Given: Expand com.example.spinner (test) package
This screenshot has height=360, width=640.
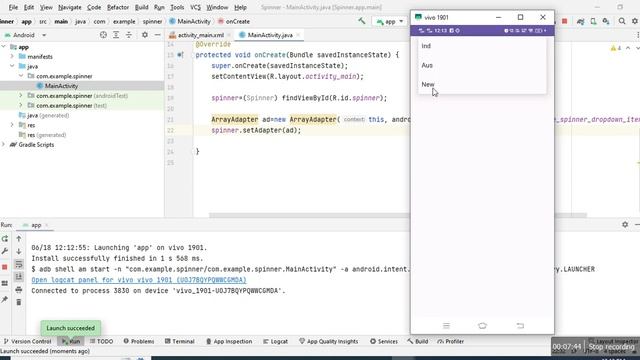Looking at the screenshot, I should (x=21, y=105).
